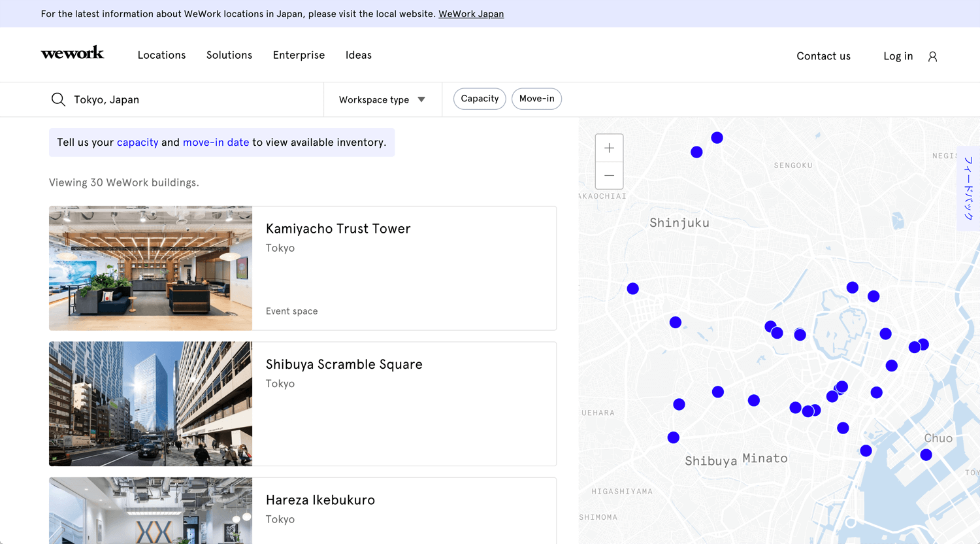
Task: Select Hareza Ikebukuro title
Action: pyautogui.click(x=320, y=500)
